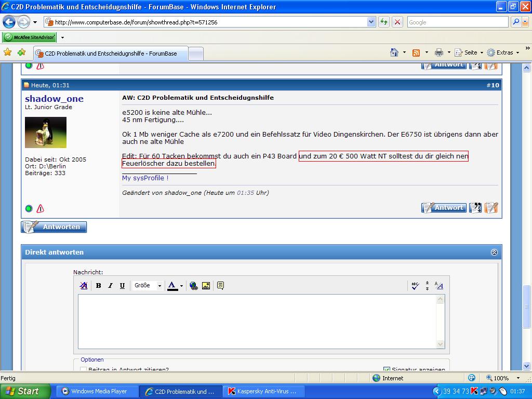Click the Windows Start button

tap(25, 391)
